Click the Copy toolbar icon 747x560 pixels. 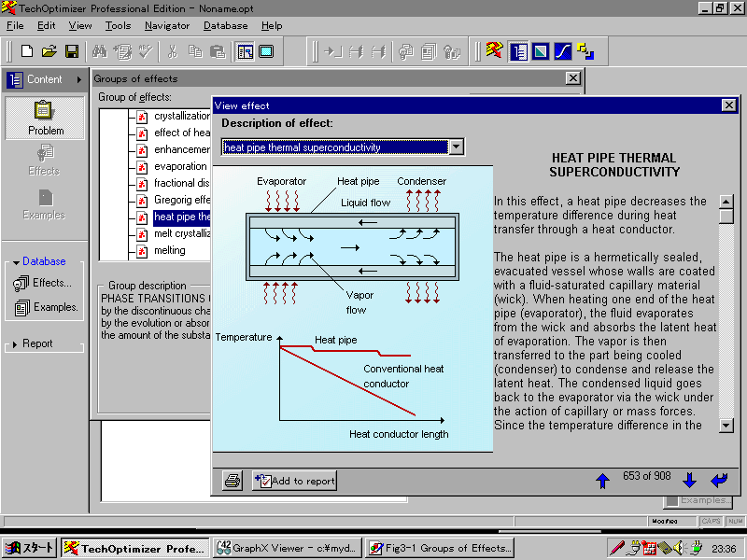click(x=195, y=51)
